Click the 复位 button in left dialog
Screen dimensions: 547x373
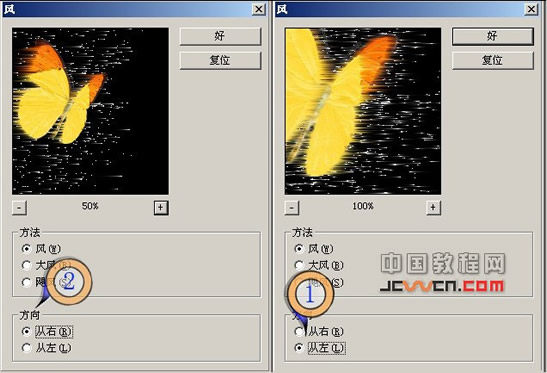[x=220, y=60]
